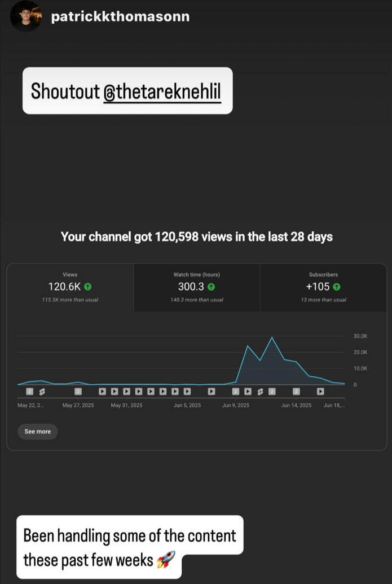The image size is (392, 584).
Task: Click the first play-icon video marker
Action: pos(102,391)
